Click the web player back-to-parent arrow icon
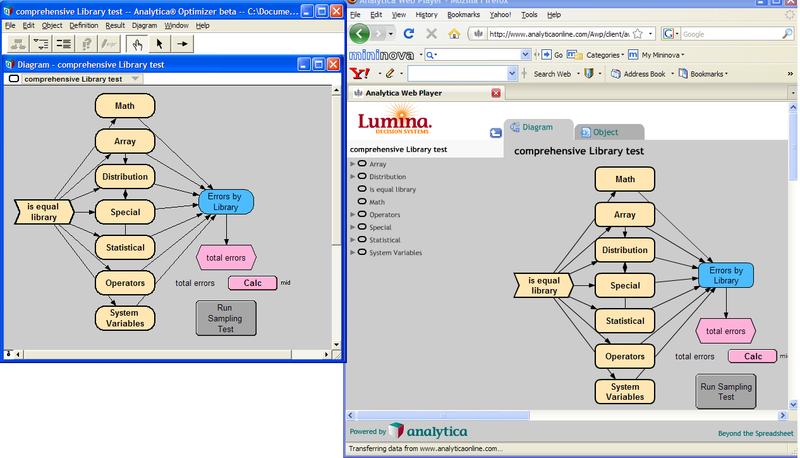Viewport: 800px width, 458px height. 496,133
